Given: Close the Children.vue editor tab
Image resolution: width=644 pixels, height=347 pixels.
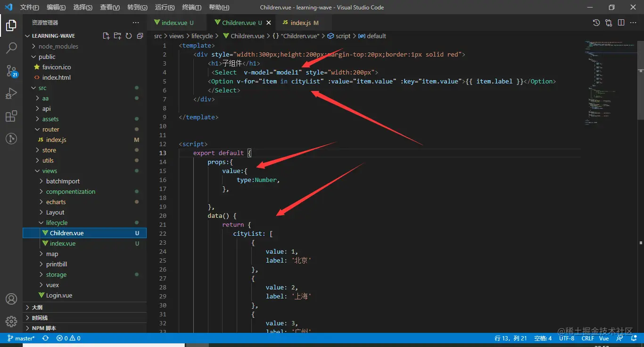Looking at the screenshot, I should point(269,23).
